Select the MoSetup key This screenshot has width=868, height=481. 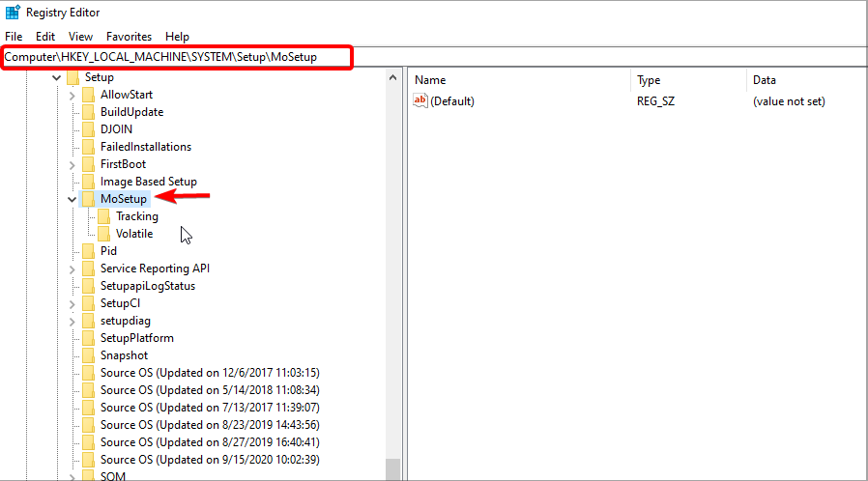[124, 199]
